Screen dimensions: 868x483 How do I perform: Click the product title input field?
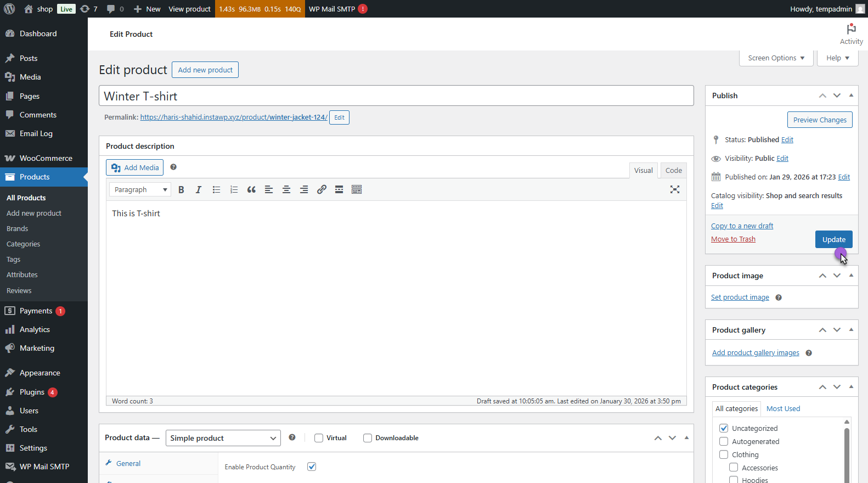pyautogui.click(x=396, y=96)
